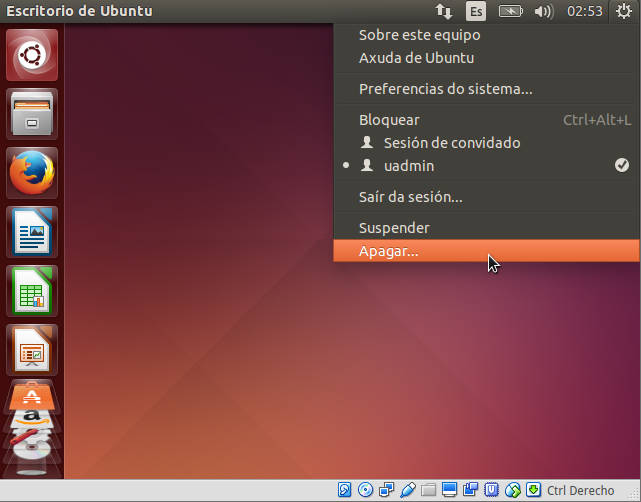Click the green arrow keyboard capture icon
This screenshot has height=502, width=641.
(533, 489)
